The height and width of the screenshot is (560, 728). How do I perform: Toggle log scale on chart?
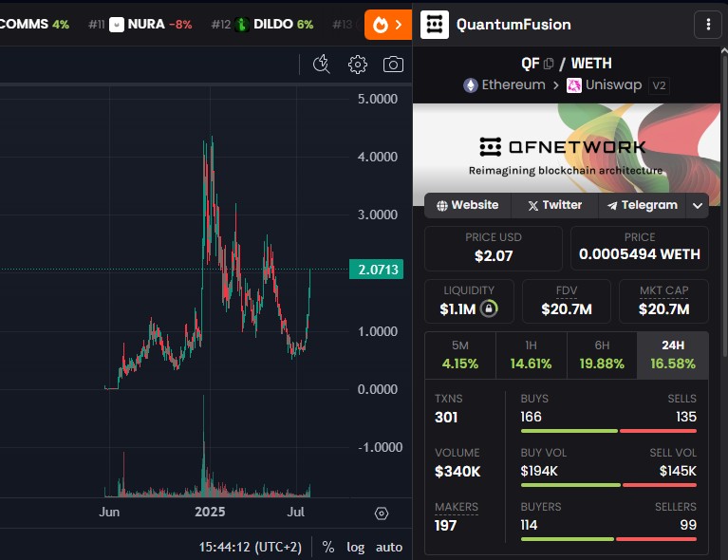point(355,547)
